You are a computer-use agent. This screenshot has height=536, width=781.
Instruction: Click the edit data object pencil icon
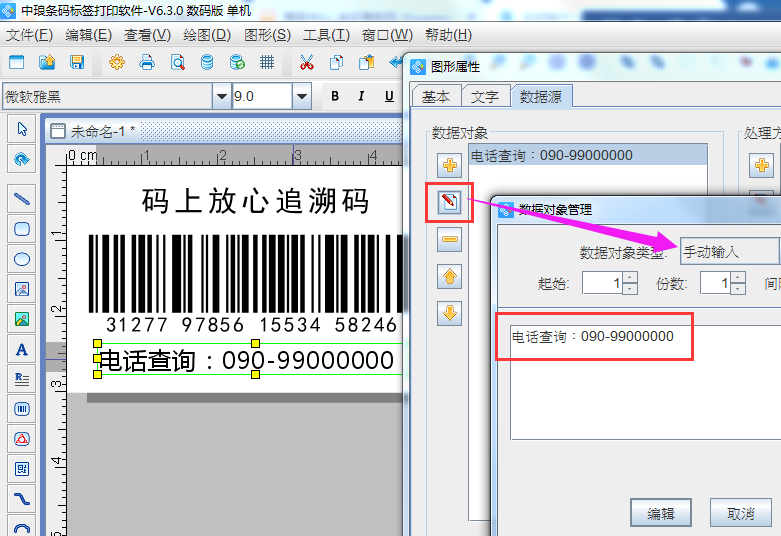click(449, 203)
